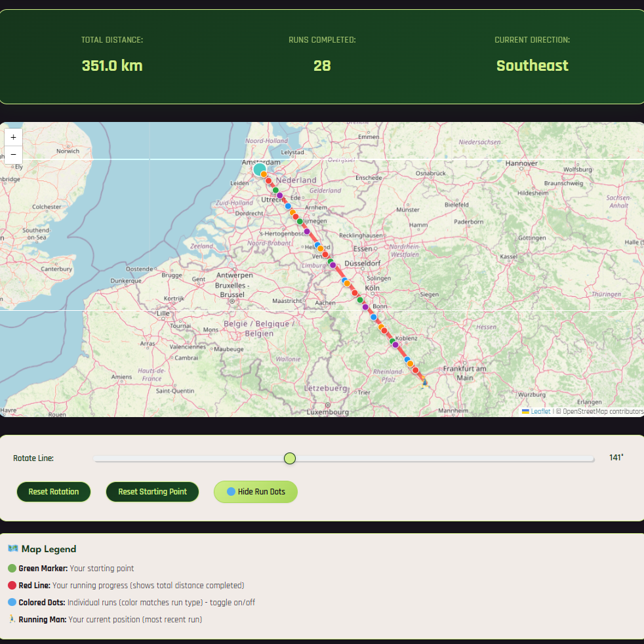Click the Runs Completed count 28
The width and height of the screenshot is (644, 644).
[x=322, y=66]
